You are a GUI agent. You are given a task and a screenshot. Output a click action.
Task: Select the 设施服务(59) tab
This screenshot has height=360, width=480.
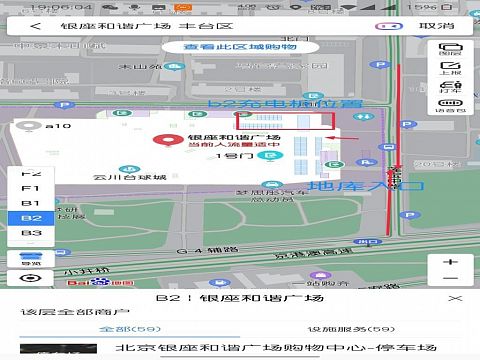[x=351, y=329]
